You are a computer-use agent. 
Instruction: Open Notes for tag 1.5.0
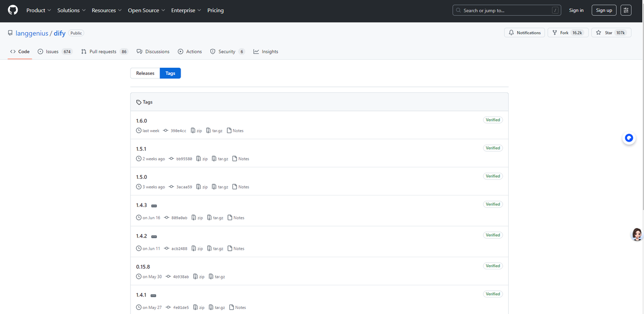[240, 187]
